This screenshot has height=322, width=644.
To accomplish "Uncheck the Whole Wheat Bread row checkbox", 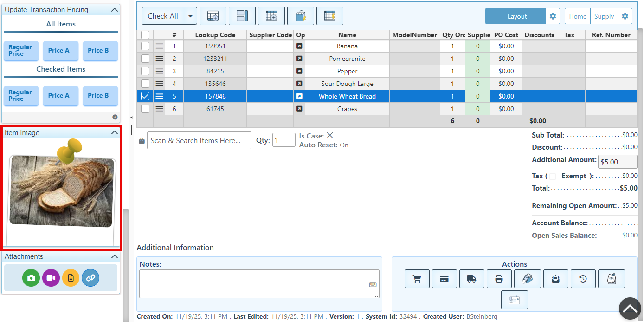I will pyautogui.click(x=145, y=96).
